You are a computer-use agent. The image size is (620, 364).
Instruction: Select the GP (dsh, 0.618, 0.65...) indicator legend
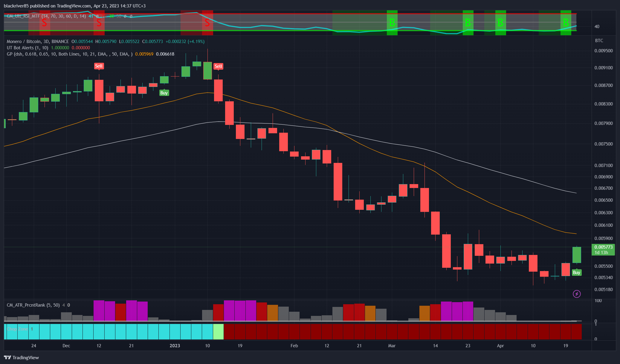point(70,54)
